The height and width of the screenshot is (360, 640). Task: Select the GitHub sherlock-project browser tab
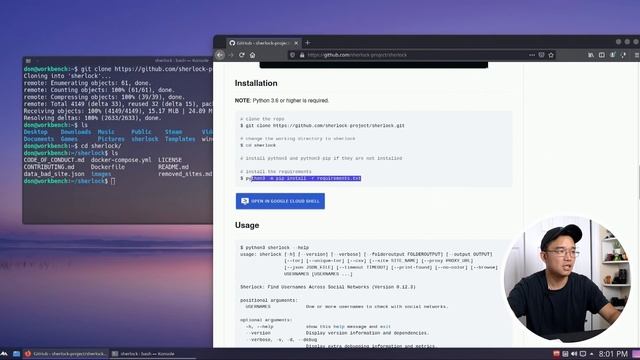point(263,43)
